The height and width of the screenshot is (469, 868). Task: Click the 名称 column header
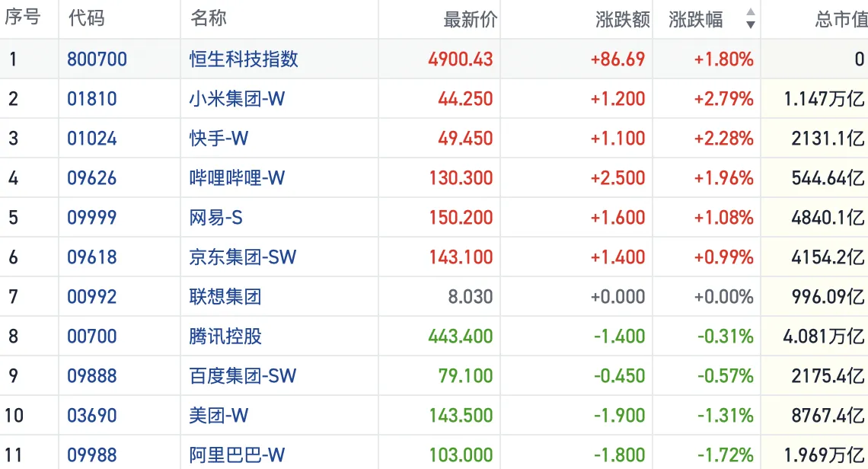208,19
